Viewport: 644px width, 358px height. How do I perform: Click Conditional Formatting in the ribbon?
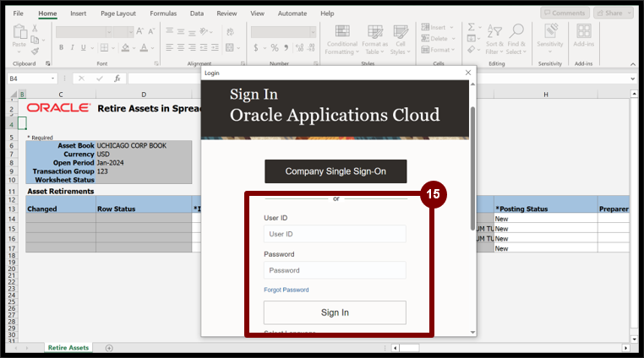[x=341, y=40]
